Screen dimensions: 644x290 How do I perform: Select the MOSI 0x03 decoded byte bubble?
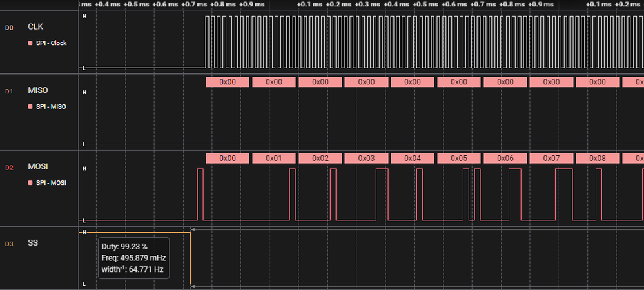[366, 158]
